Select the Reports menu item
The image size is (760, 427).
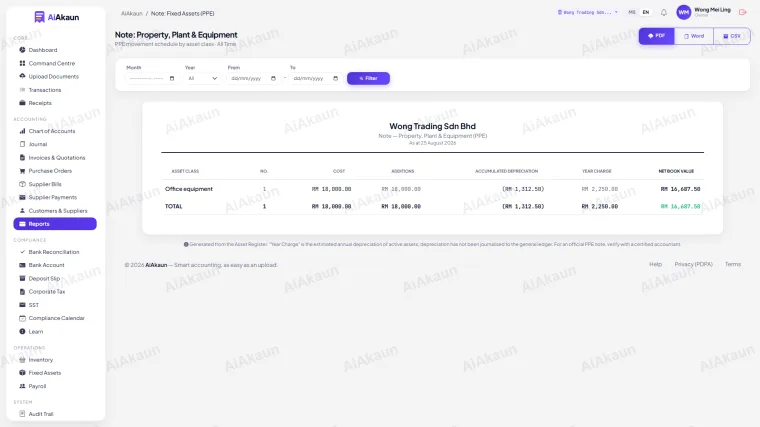55,224
